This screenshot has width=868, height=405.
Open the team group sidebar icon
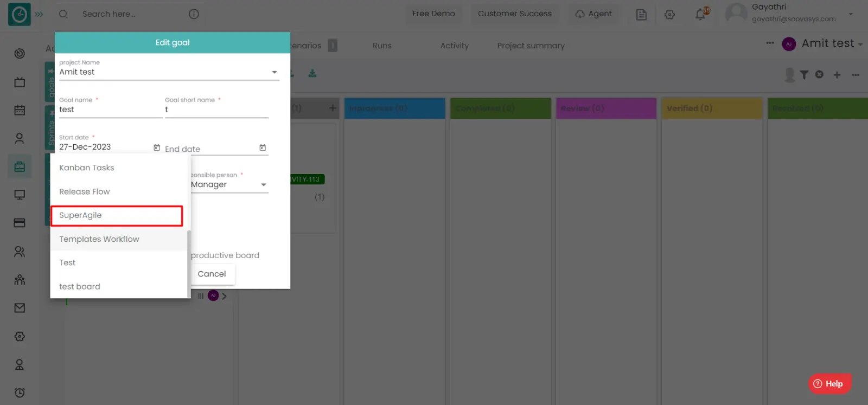(x=20, y=280)
